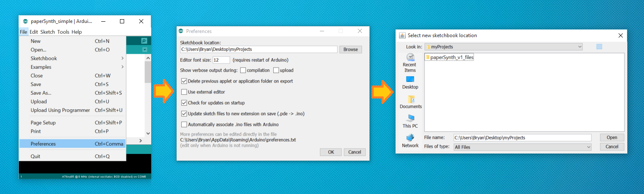Click the Browse button in Preferences

pyautogui.click(x=351, y=49)
